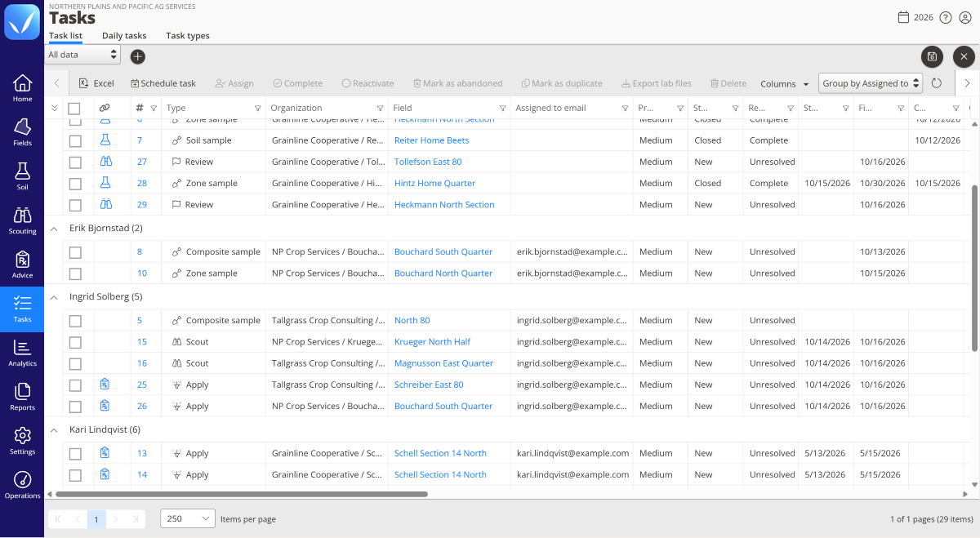Open the Fields section in sidebar
This screenshot has height=538, width=980.
click(x=22, y=132)
